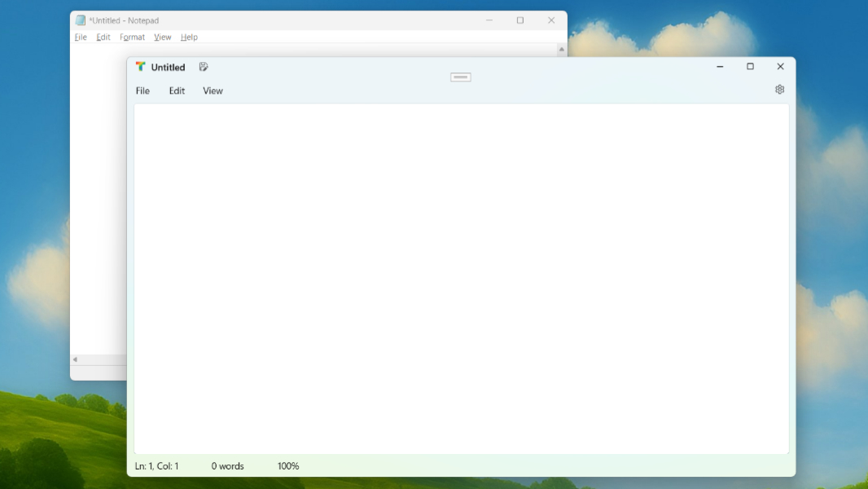Click the colorful T app icon
The width and height of the screenshot is (868, 489).
[x=141, y=67]
